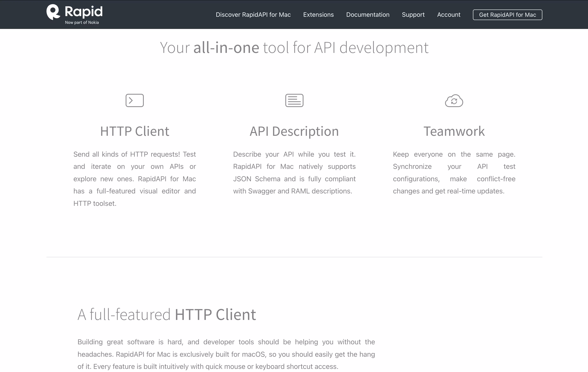
Task: Click the HTTP Client description paragraph
Action: (x=135, y=179)
